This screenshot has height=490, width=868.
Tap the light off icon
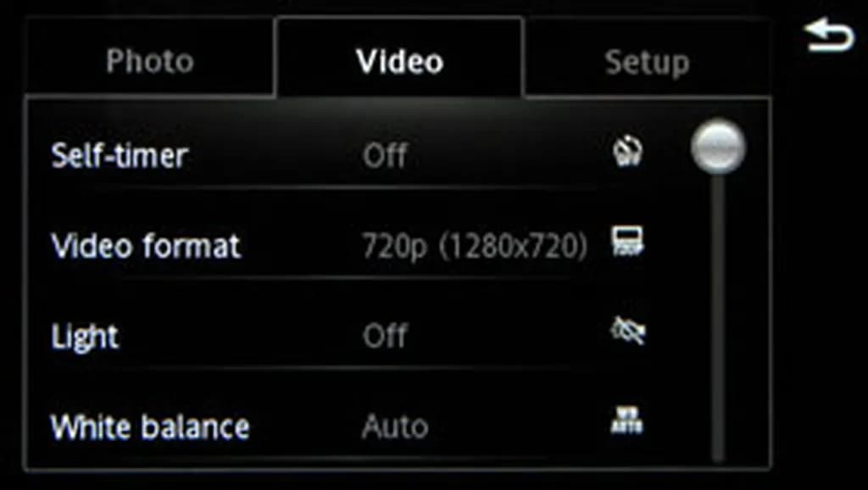click(x=628, y=331)
